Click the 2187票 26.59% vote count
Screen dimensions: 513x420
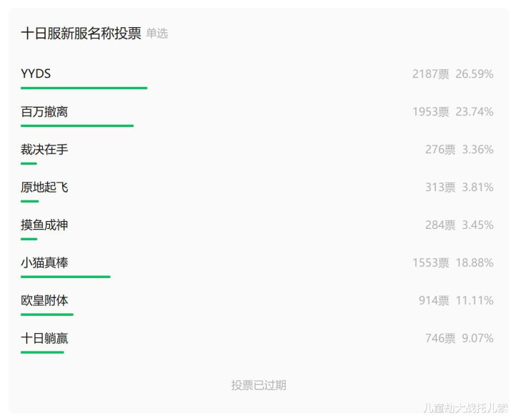coord(452,74)
